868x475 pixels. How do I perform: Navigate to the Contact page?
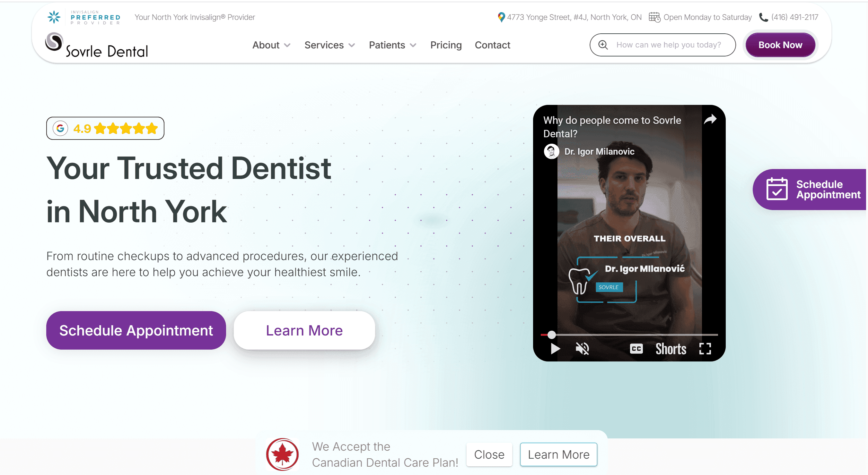pos(492,45)
